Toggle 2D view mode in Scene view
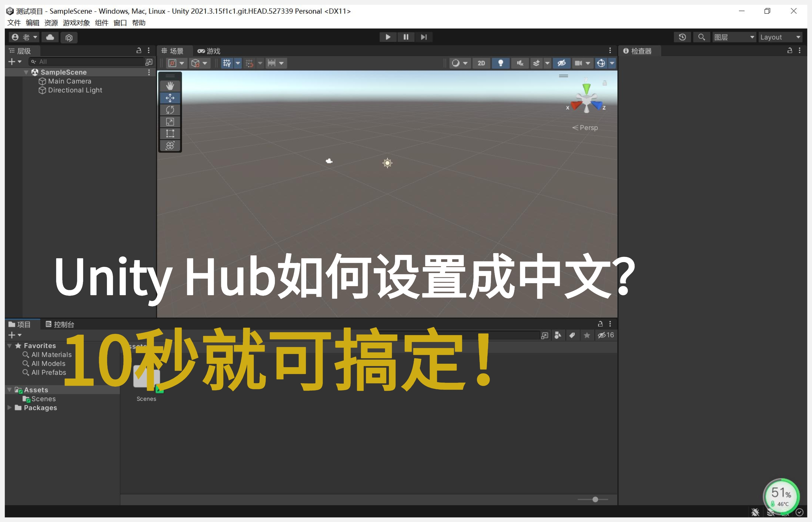Viewport: 812px width, 522px height. click(x=481, y=63)
